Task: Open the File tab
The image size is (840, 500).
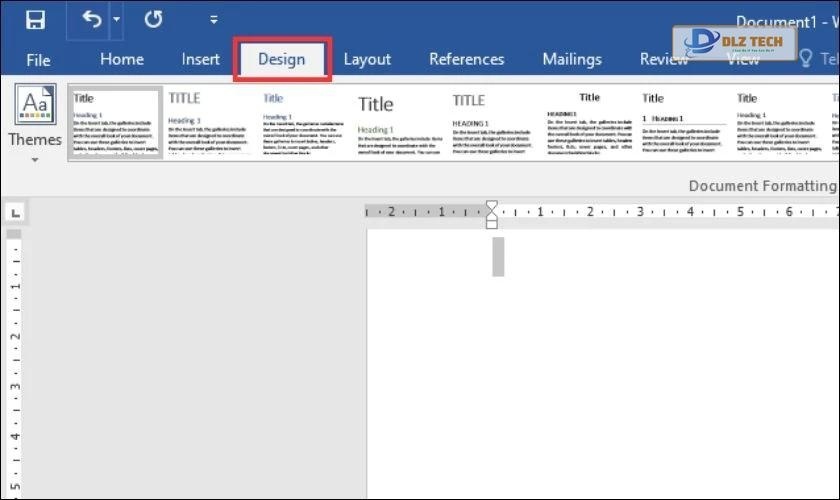Action: 38,60
